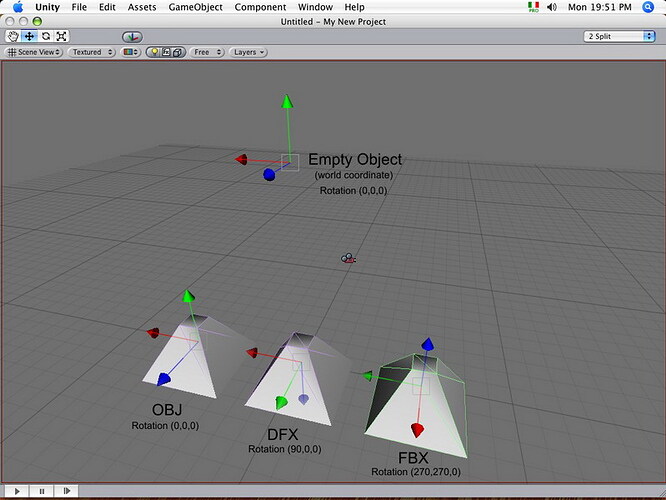Open the Assets menu

point(142,7)
